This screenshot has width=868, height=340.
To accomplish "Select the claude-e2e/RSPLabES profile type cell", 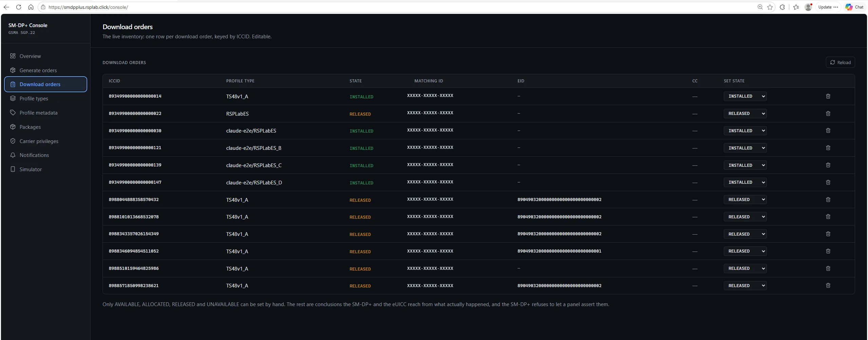I will pyautogui.click(x=251, y=131).
